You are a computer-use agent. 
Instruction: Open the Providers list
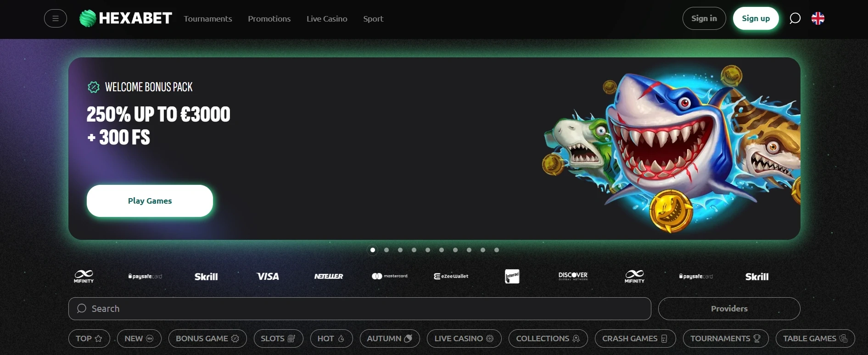coord(729,309)
